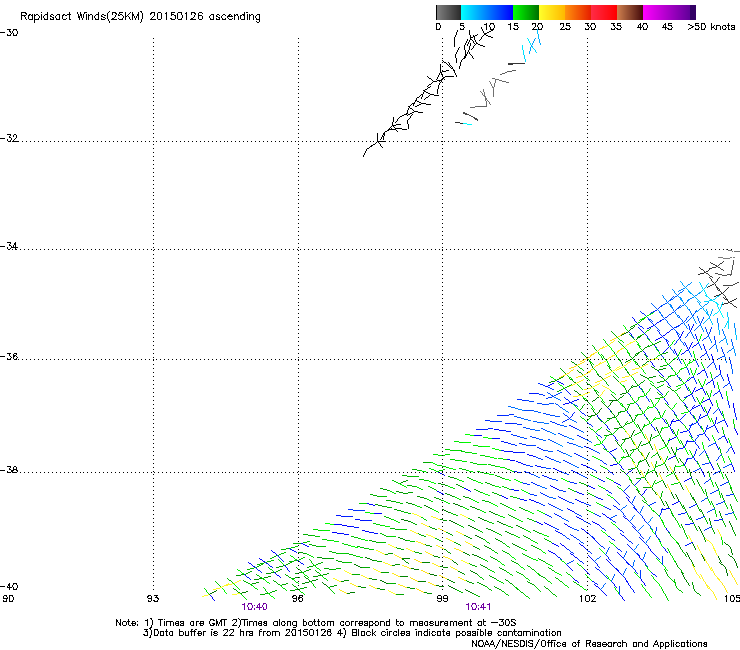The height and width of the screenshot is (650, 740).
Task: Click the 'NOAA/NESDIS/Office of Research and Applications' credit
Action: click(589, 644)
